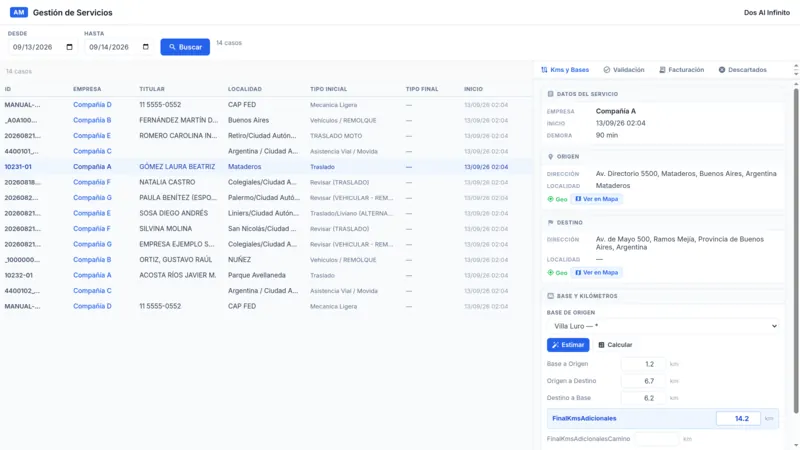Click localidad Mataderos in selected row

244,167
